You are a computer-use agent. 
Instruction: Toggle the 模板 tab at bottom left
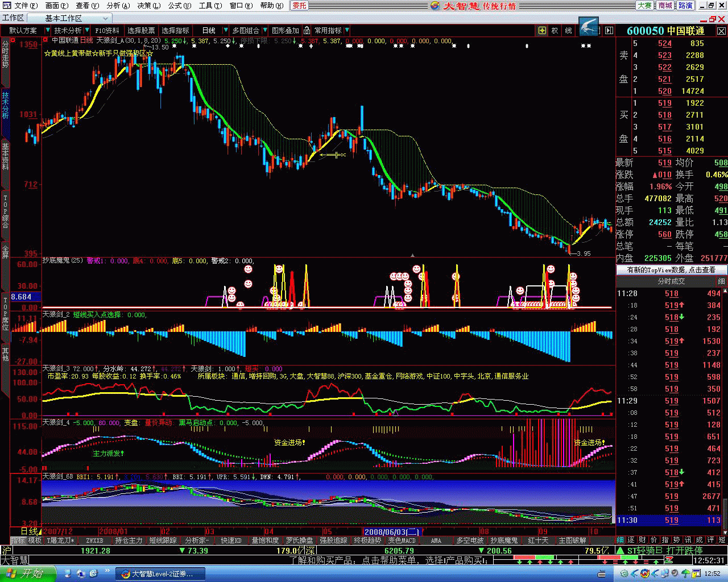[35, 541]
